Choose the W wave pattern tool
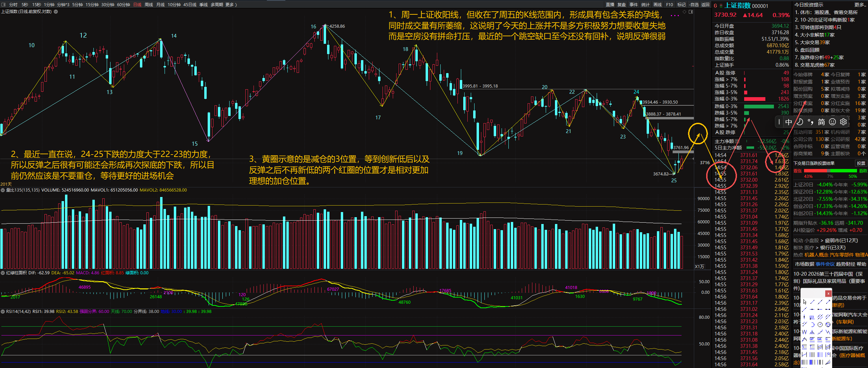 point(804,332)
